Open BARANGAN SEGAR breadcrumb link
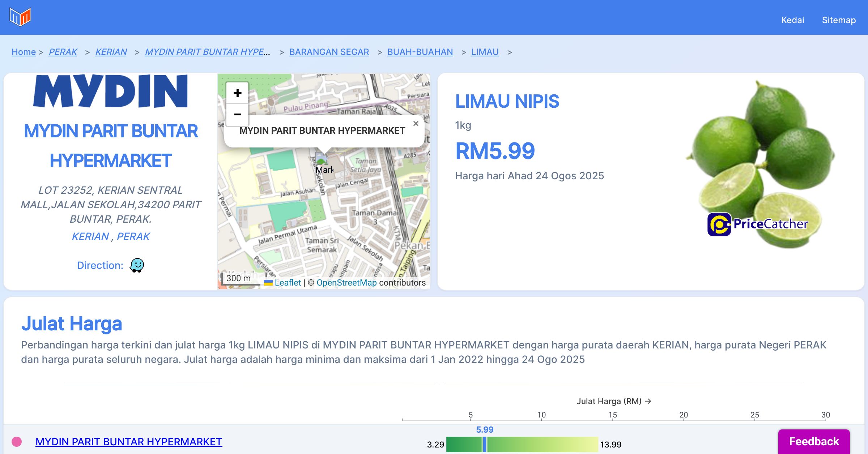This screenshot has height=454, width=868. tap(329, 52)
